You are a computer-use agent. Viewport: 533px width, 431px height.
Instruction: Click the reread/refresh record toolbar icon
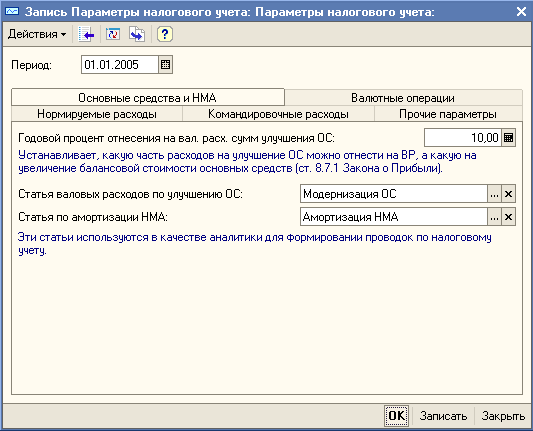(113, 34)
